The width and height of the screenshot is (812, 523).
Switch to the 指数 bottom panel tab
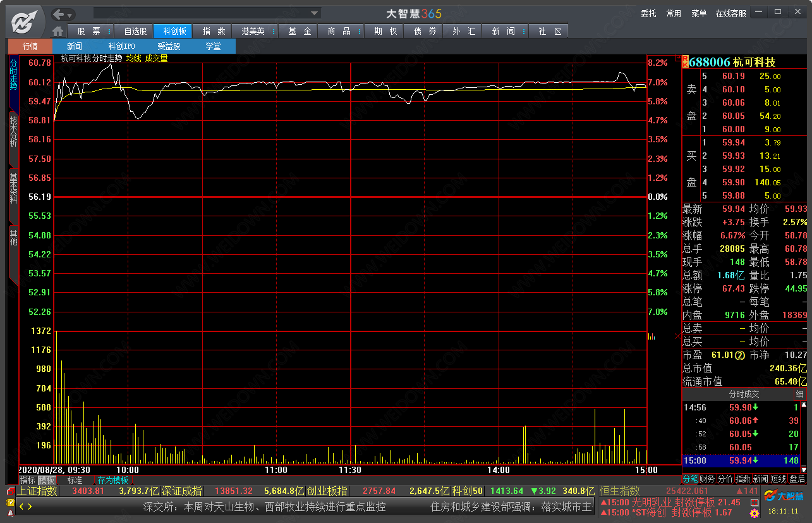(743, 479)
